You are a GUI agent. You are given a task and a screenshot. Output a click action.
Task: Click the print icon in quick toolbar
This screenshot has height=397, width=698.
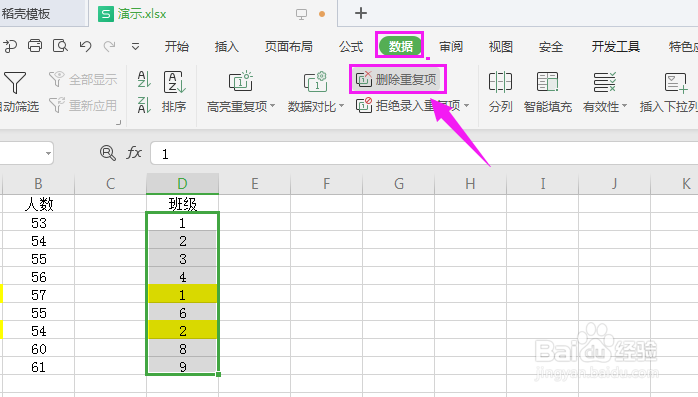point(35,46)
